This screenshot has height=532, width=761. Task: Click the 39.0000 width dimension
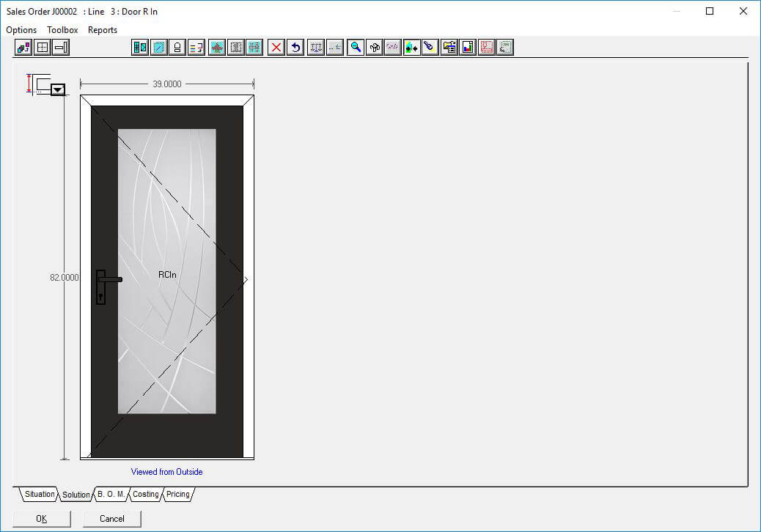tap(167, 84)
